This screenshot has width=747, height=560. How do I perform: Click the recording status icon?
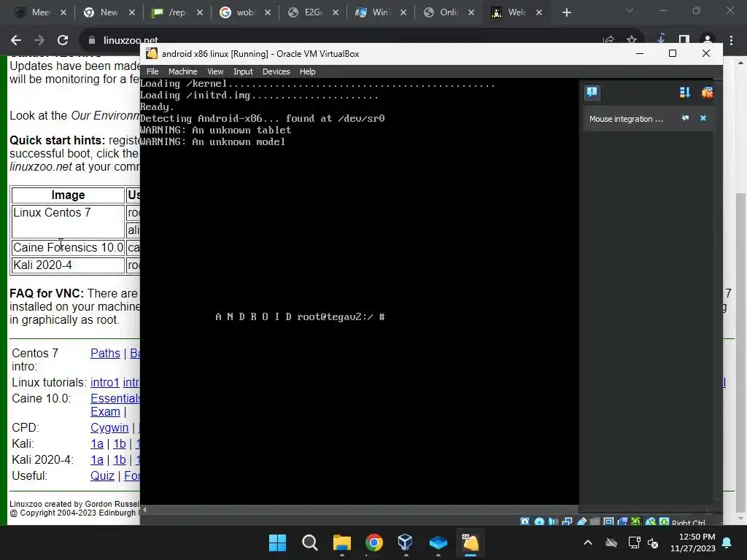622,522
